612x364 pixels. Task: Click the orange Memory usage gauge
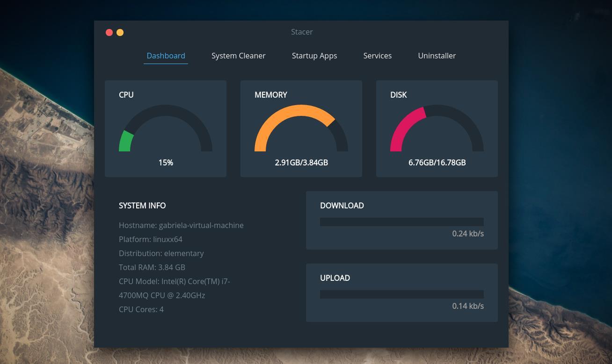pyautogui.click(x=301, y=128)
